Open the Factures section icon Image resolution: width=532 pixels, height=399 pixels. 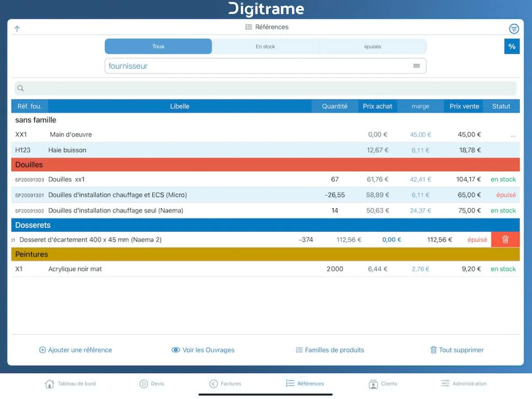pos(214,383)
